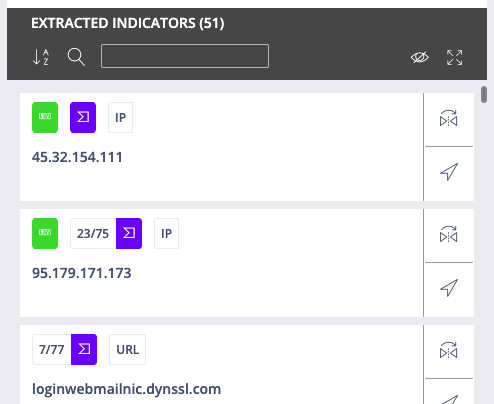Open indicator 95.179.171.173
The height and width of the screenshot is (404, 494).
(82, 273)
